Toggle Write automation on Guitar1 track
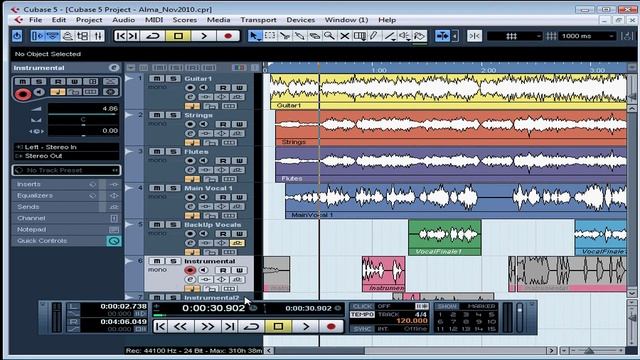This screenshot has height=360, width=640. point(239,88)
